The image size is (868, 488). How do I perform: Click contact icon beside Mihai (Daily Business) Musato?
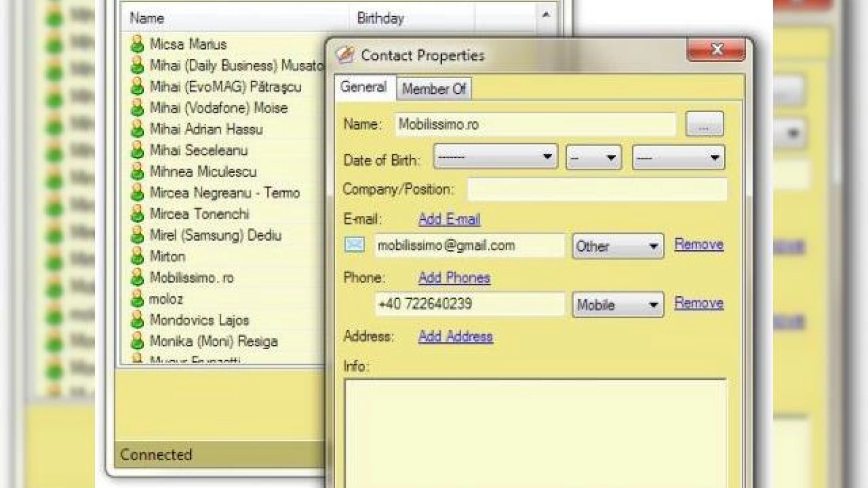(137, 65)
